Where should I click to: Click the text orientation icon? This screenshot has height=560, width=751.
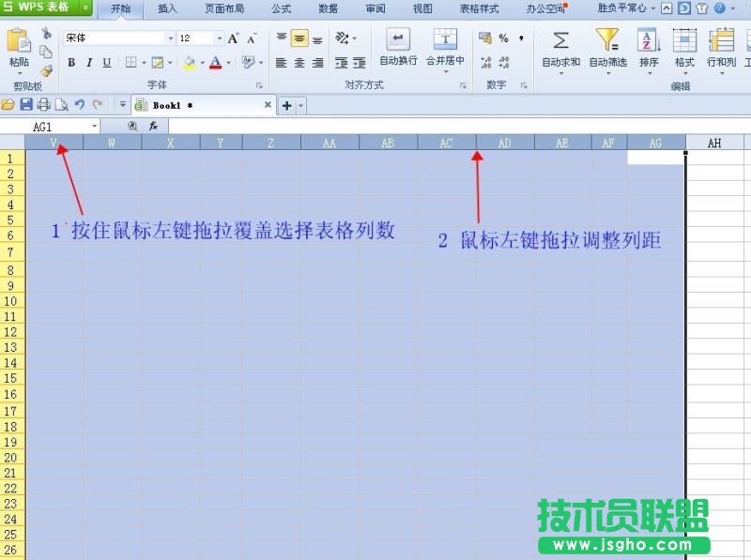(342, 38)
